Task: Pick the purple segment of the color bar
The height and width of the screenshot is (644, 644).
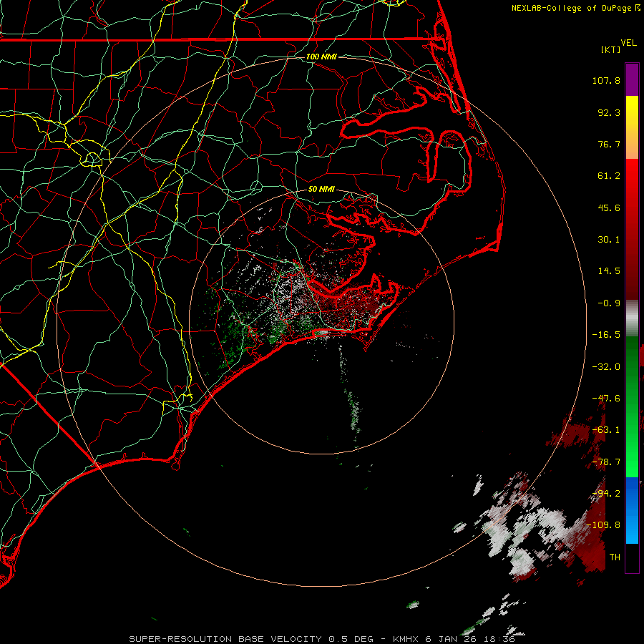Action: (x=632, y=80)
